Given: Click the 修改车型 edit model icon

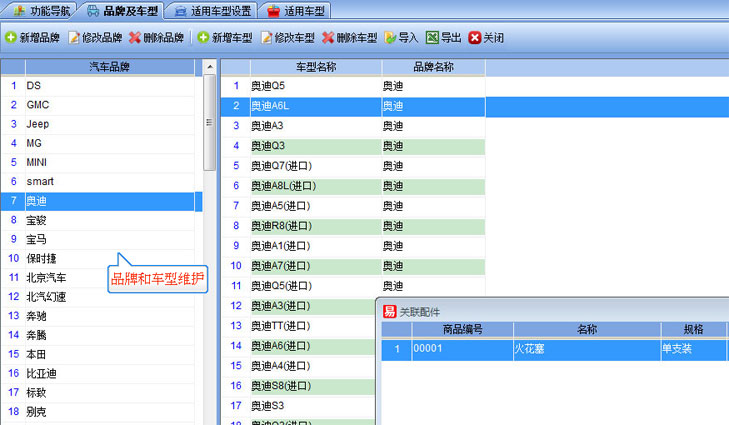Looking at the screenshot, I should point(266,38).
